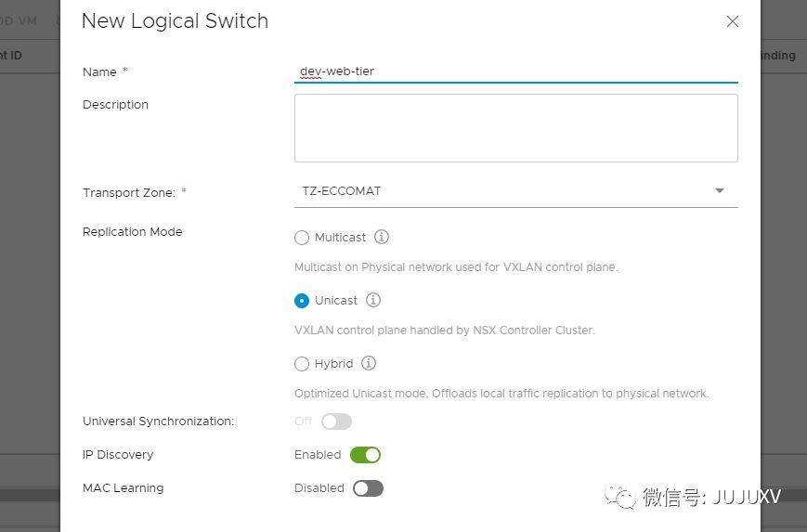Click the info icon next to Multicast
807x532 pixels.
pos(381,237)
